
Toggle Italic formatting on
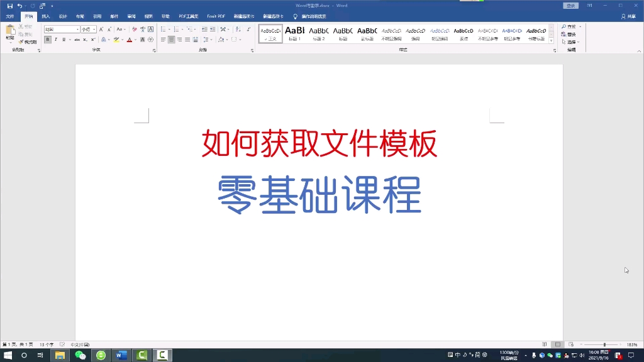click(x=56, y=38)
